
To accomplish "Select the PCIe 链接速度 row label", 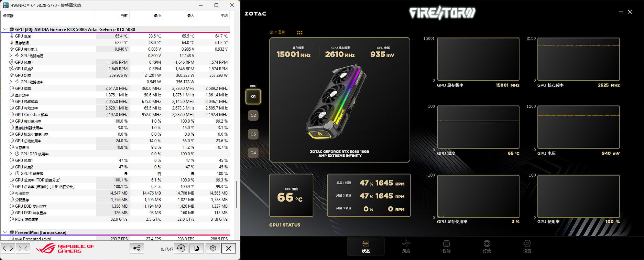I will [x=27, y=219].
